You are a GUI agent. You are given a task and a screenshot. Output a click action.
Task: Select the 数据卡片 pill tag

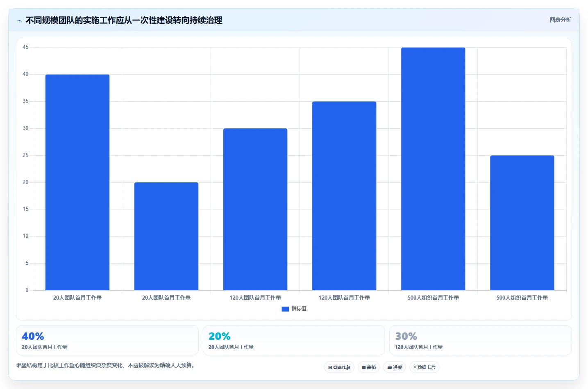click(x=425, y=367)
